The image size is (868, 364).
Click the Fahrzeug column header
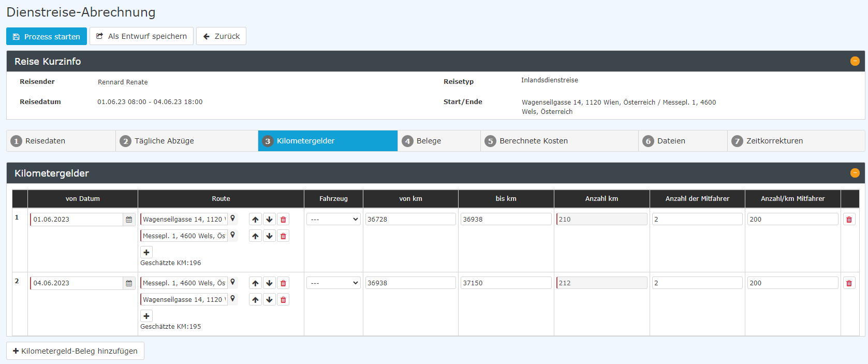(333, 199)
